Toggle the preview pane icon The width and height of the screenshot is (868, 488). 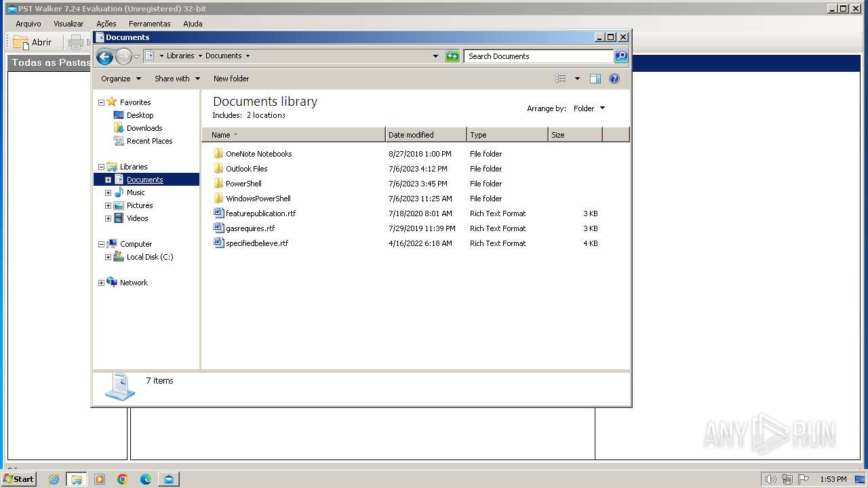click(x=595, y=79)
